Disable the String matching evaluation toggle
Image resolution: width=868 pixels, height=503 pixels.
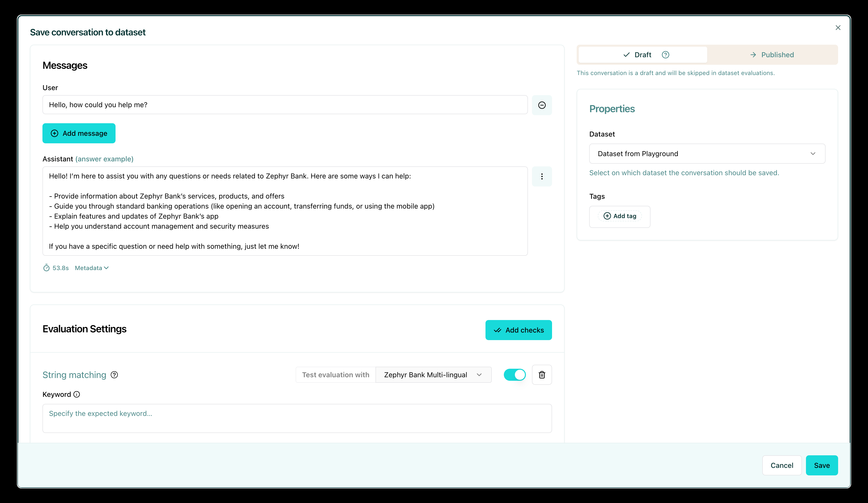pyautogui.click(x=515, y=374)
